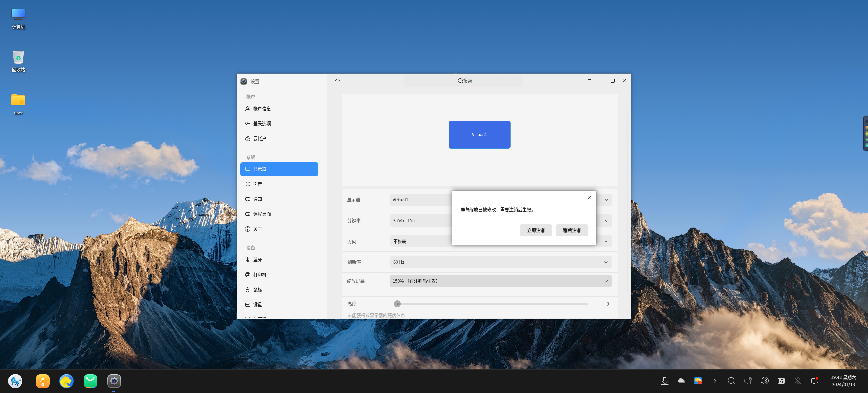
Task: Select Sound in the settings sidebar
Action: point(257,184)
